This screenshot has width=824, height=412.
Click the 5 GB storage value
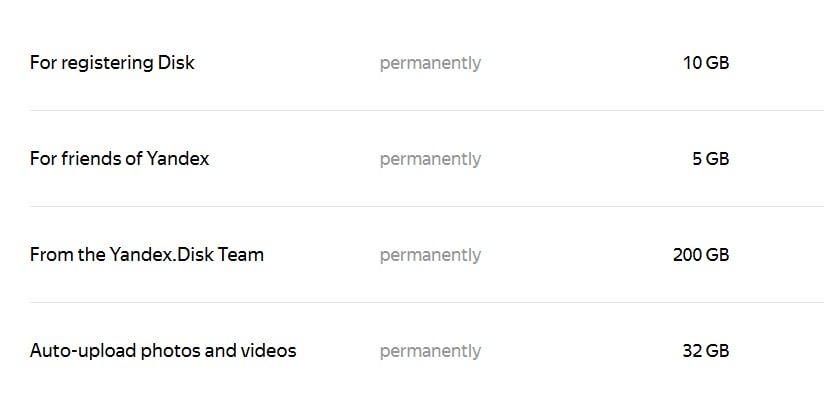710,159
